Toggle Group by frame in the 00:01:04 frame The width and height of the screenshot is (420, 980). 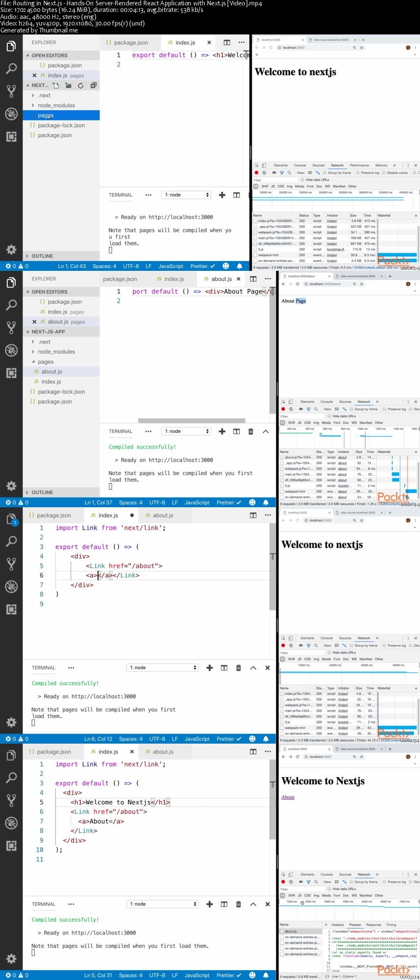[x=324, y=173]
